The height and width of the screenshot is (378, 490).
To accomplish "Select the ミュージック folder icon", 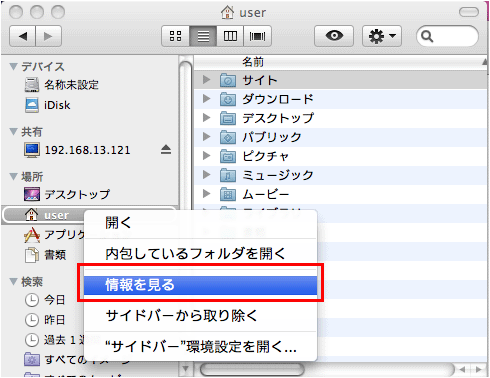I will point(228,175).
